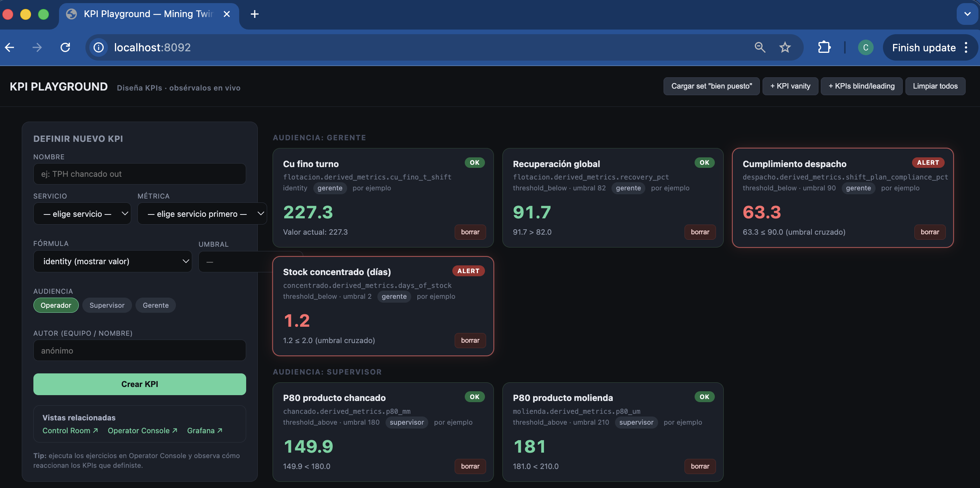980x488 pixels.
Task: Add KPIs blind/leading examples
Action: coord(861,86)
